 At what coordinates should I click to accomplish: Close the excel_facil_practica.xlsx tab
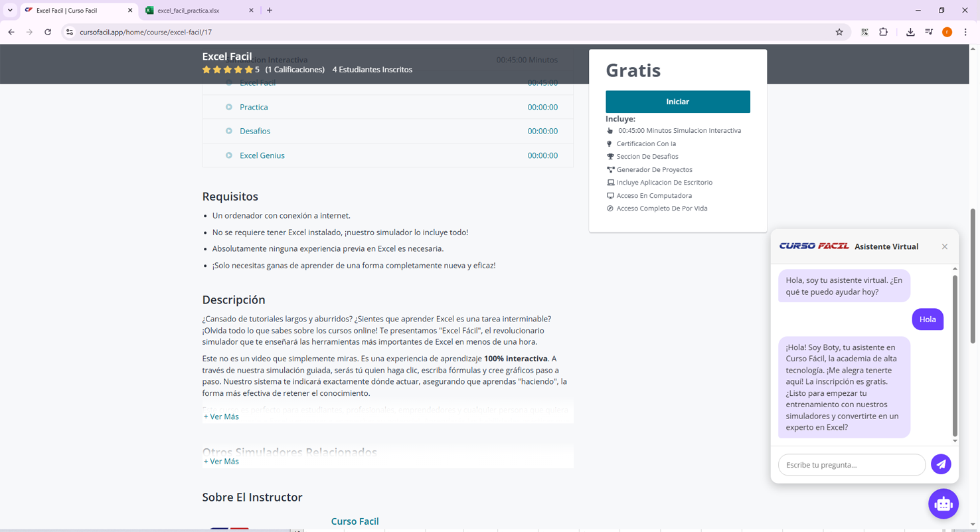251,11
